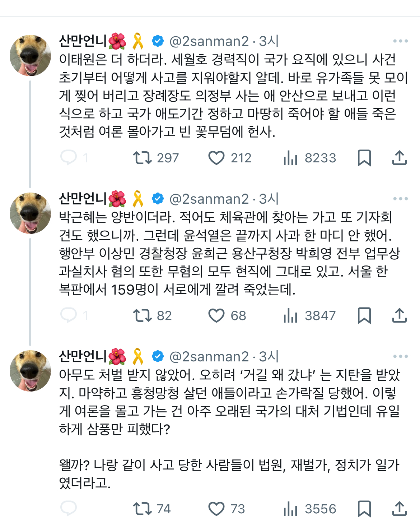Retweet the post with 297 retweets

tap(143, 158)
